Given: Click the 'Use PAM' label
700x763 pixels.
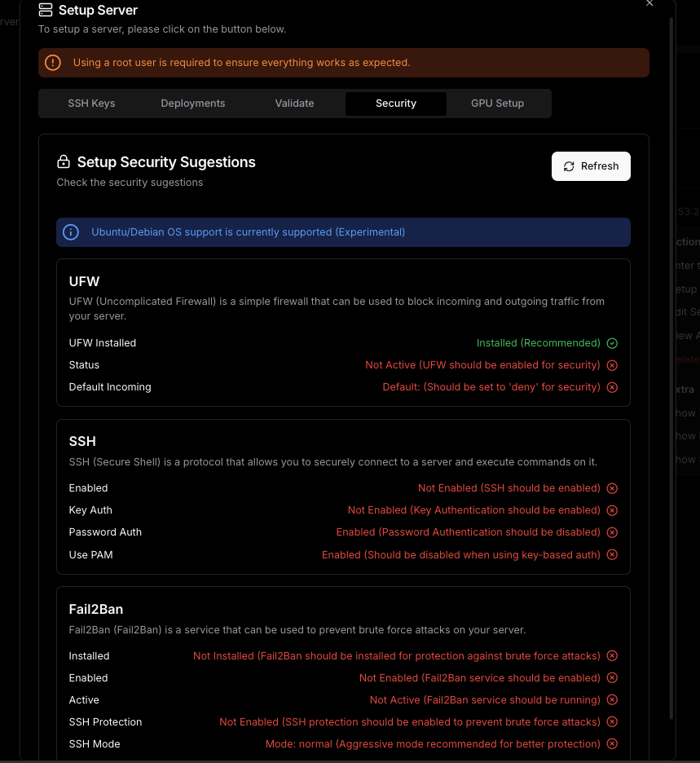Looking at the screenshot, I should tap(91, 555).
